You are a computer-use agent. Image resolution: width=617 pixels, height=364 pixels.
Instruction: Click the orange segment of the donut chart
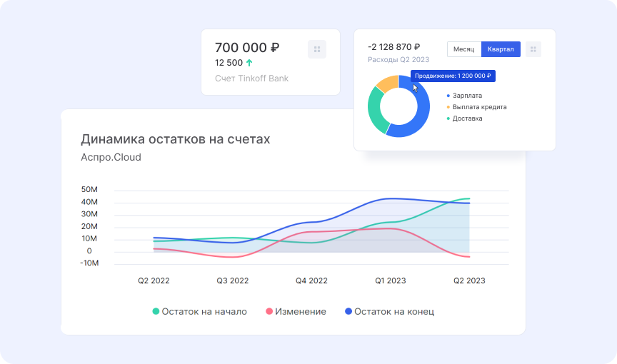click(x=386, y=84)
